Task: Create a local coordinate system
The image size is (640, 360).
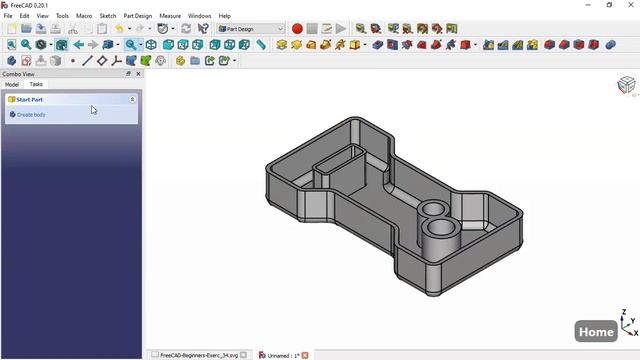Action: pyautogui.click(x=116, y=61)
